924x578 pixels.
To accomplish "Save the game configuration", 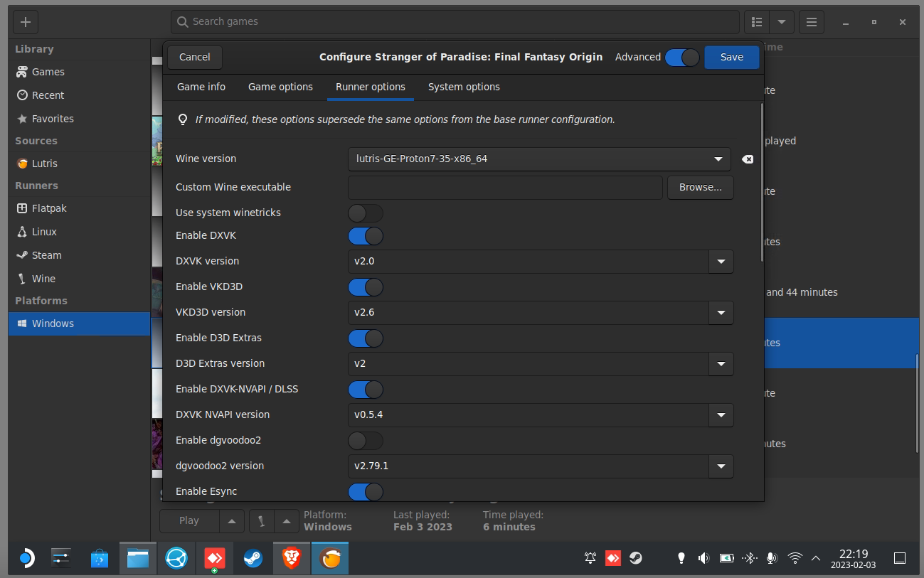I will tap(731, 58).
